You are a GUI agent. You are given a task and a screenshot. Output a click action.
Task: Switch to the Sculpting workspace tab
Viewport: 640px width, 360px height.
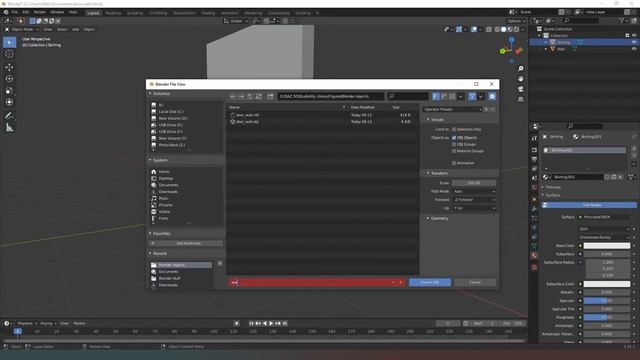point(135,13)
